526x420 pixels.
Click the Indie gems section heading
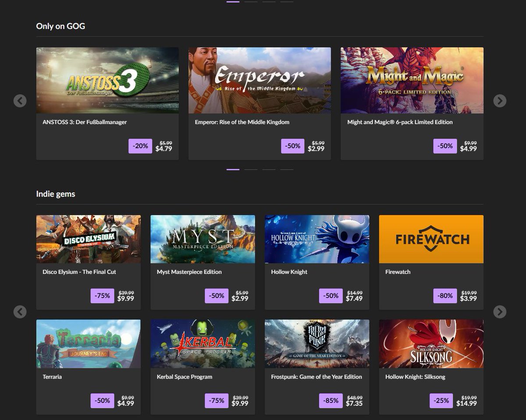[x=56, y=194]
